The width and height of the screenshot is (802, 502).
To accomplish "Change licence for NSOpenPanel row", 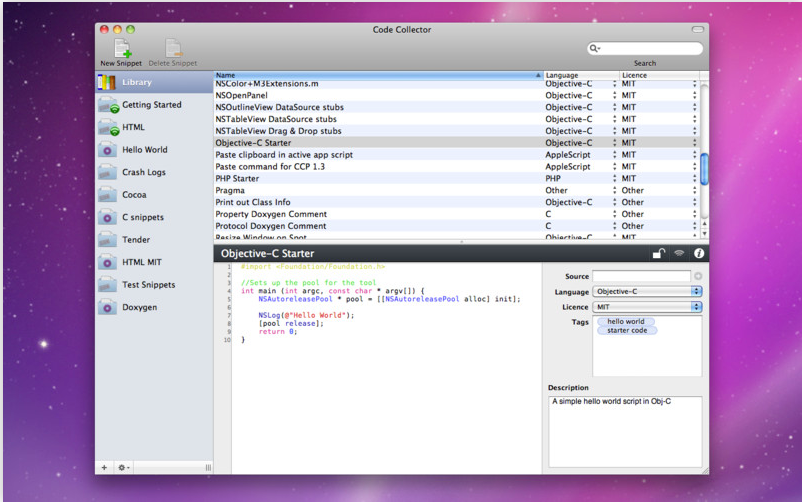I will (x=695, y=95).
